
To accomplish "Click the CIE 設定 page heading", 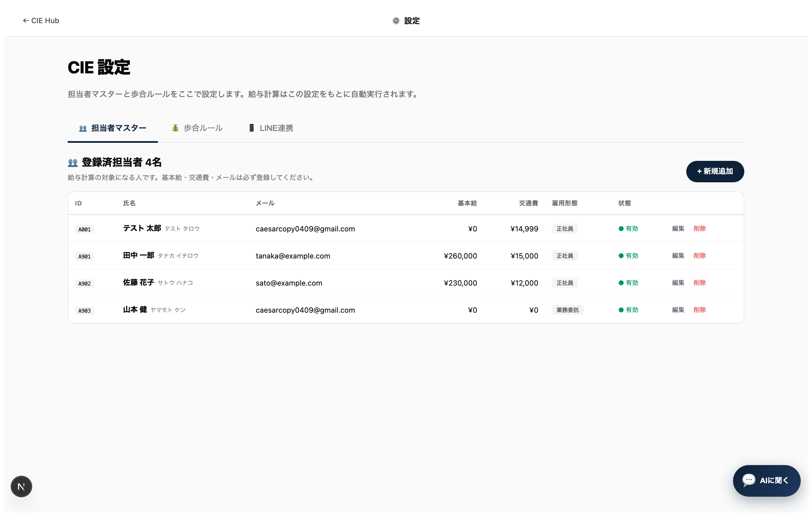I will [x=99, y=67].
